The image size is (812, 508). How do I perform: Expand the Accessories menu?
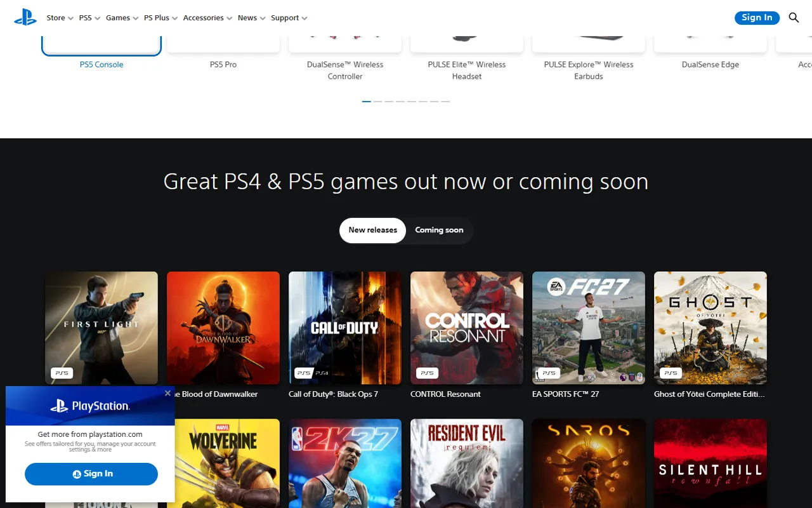207,18
